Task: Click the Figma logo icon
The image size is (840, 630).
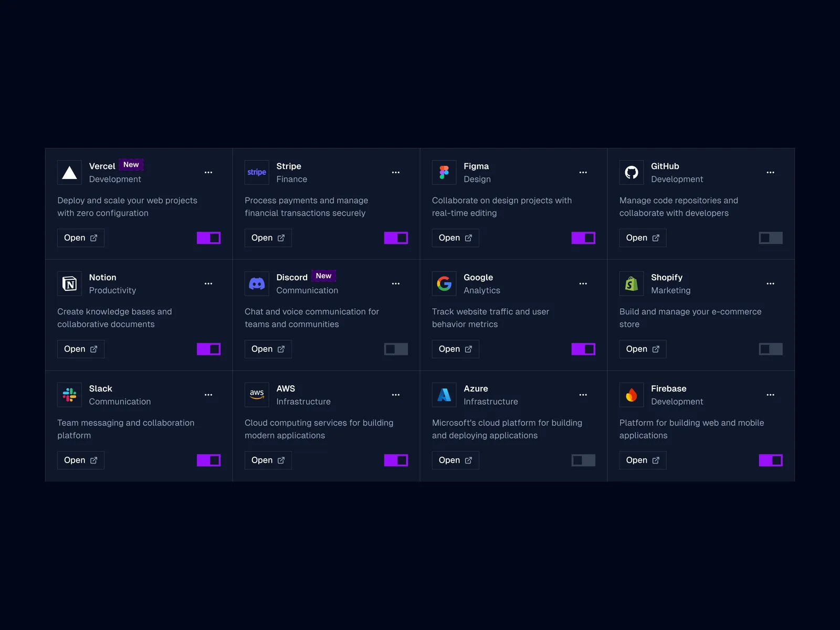Action: click(x=444, y=172)
